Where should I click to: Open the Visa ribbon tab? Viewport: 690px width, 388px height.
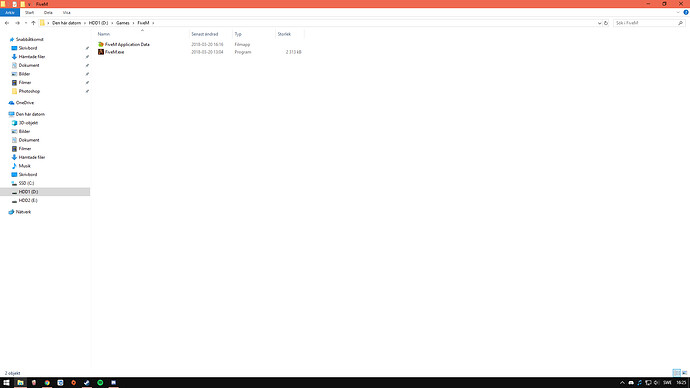point(66,12)
